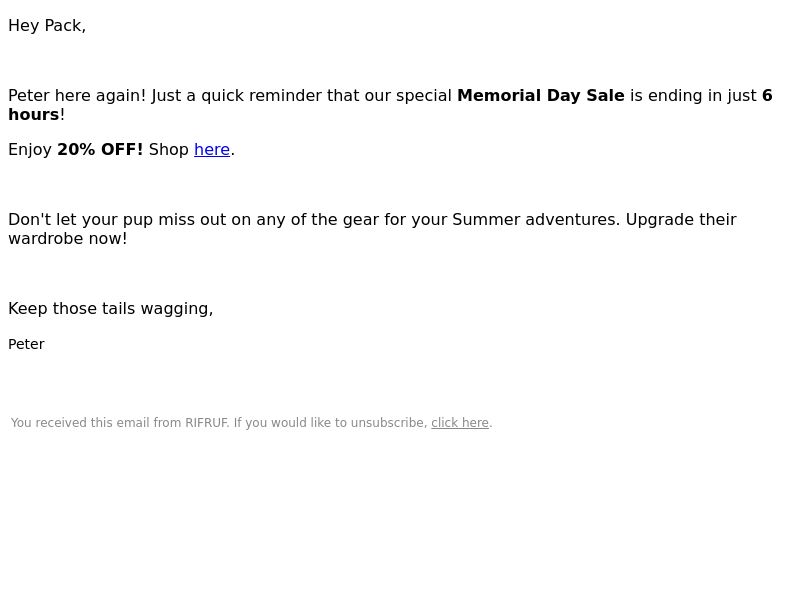The image size is (800, 600).
Task: Click the word 'Shop' before link
Action: coord(168,149)
